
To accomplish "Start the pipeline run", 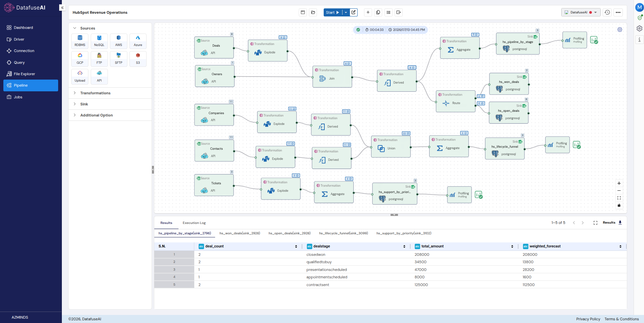I will (x=333, y=12).
